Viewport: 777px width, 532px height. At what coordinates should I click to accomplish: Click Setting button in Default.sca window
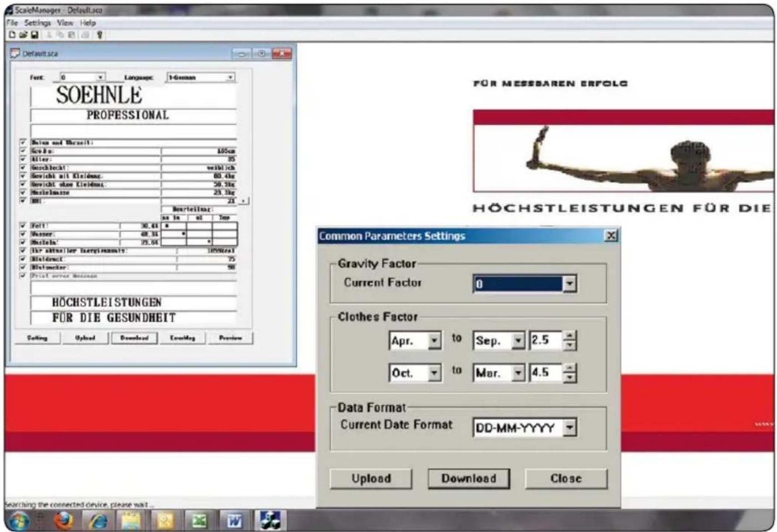click(x=37, y=338)
